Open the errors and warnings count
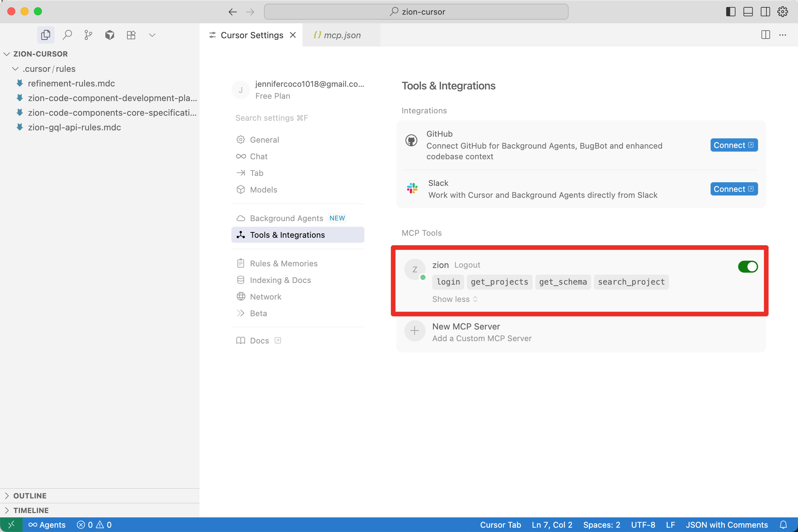798x532 pixels. (x=94, y=525)
